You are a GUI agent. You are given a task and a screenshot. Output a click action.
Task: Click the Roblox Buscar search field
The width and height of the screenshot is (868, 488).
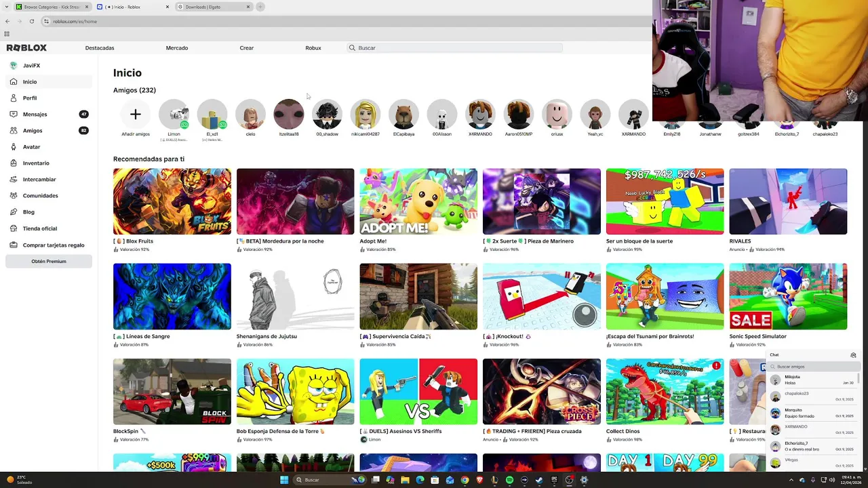[454, 48]
